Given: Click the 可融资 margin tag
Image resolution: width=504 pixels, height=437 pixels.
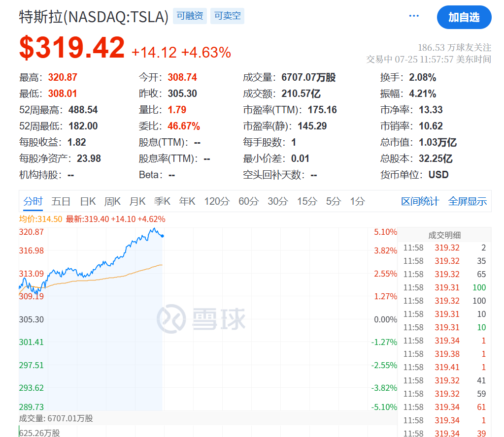Looking at the screenshot, I should click(x=190, y=16).
